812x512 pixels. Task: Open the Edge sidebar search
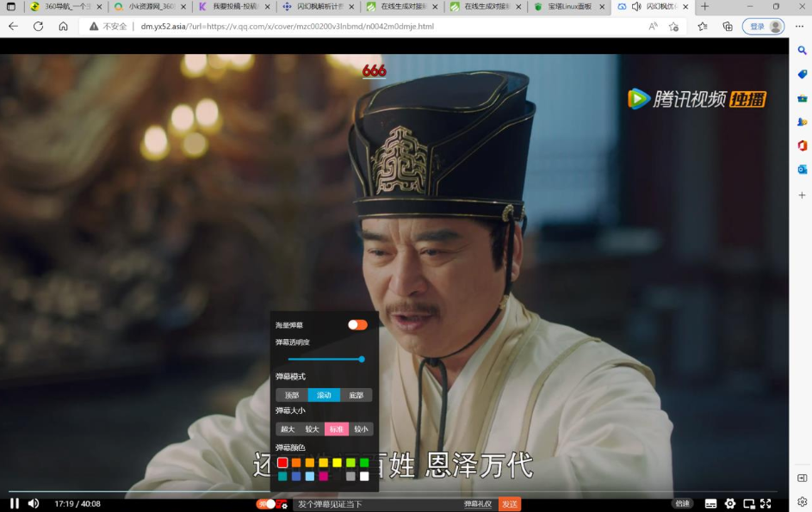coord(803,50)
